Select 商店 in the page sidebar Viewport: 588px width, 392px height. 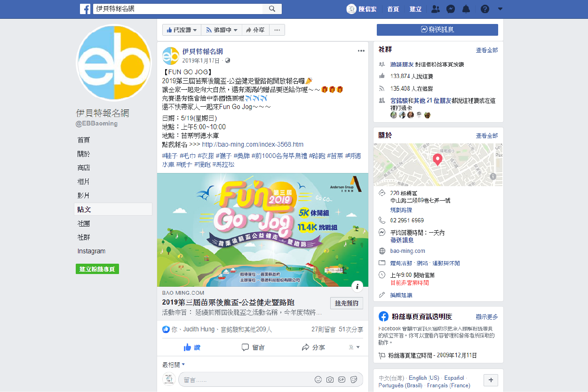[84, 167]
